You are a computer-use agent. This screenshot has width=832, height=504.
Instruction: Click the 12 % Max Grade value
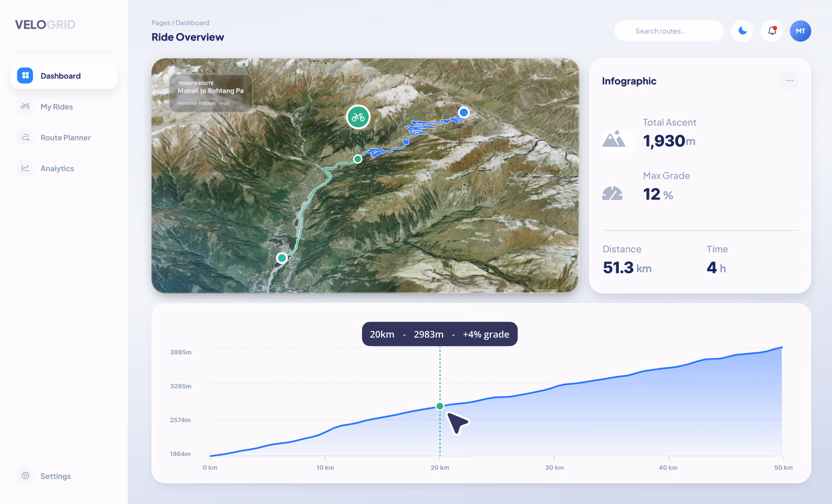[658, 194]
